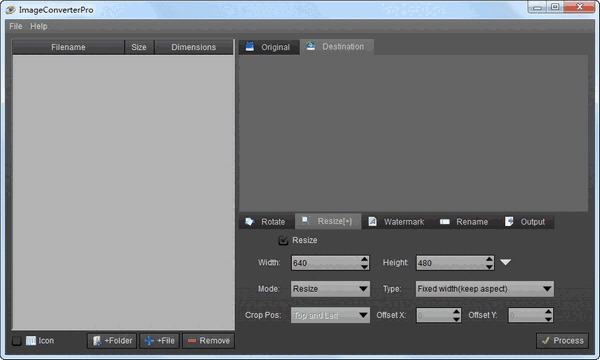Image resolution: width=600 pixels, height=360 pixels.
Task: Decrease Width with the down arrow
Action: click(x=364, y=266)
